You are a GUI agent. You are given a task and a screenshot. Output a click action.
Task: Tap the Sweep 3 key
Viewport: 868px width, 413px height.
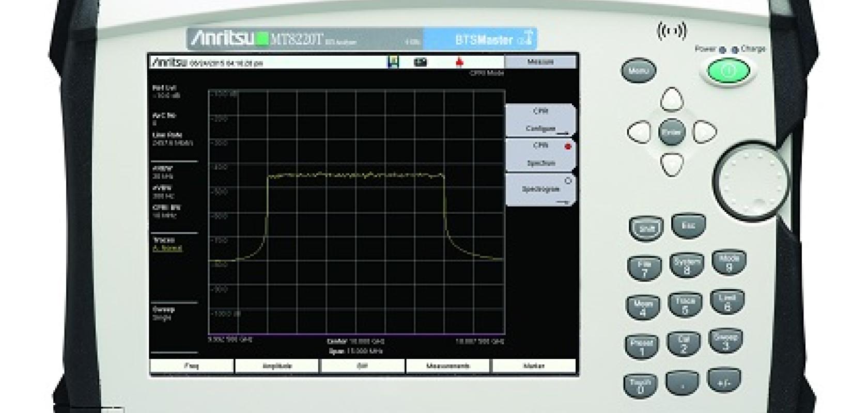(725, 341)
